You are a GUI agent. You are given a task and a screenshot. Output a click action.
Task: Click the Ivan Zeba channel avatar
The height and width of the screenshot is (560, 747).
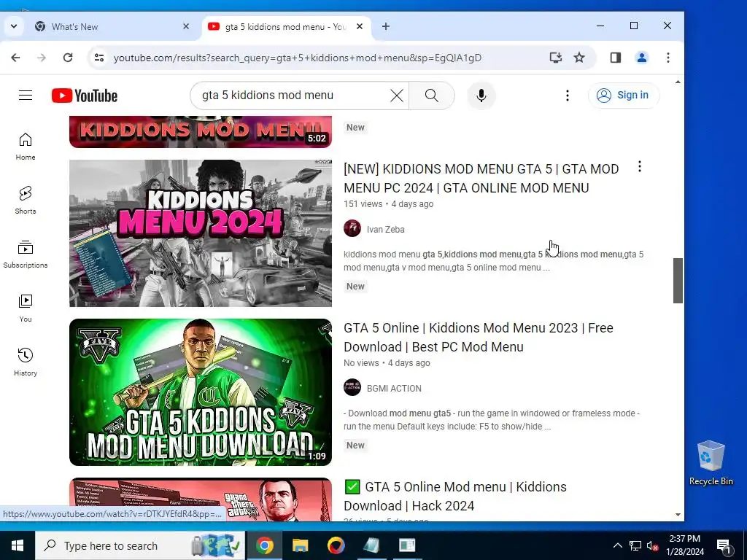click(x=352, y=228)
